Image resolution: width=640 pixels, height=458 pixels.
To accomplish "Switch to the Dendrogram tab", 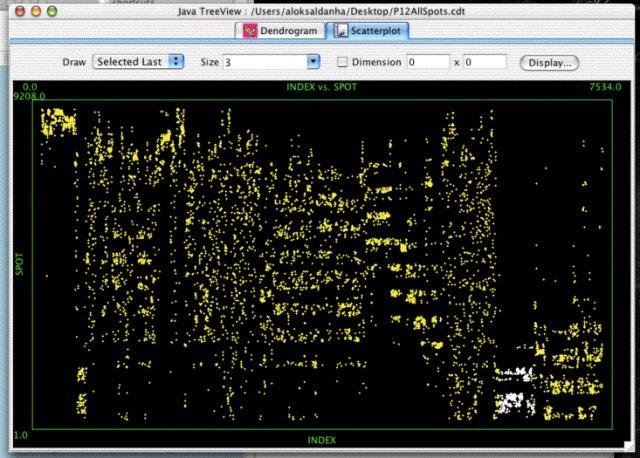I will [280, 31].
